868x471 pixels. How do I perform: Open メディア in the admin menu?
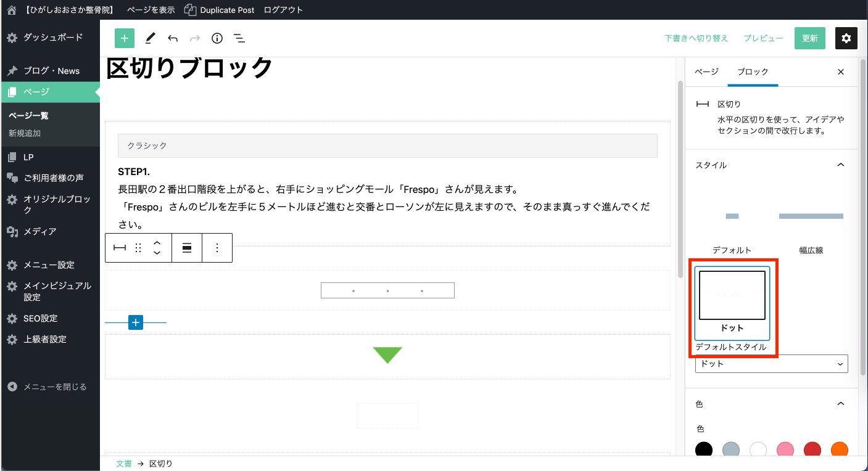tap(40, 232)
